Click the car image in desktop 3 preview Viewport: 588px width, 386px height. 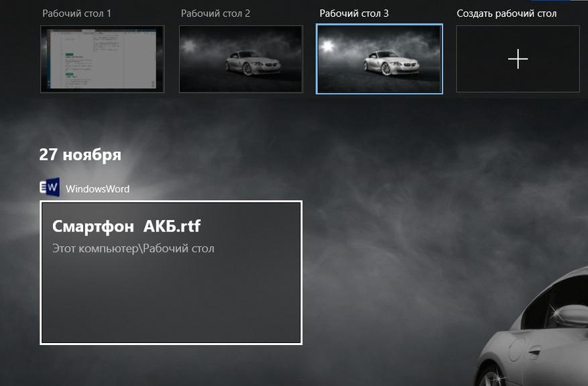(391, 63)
